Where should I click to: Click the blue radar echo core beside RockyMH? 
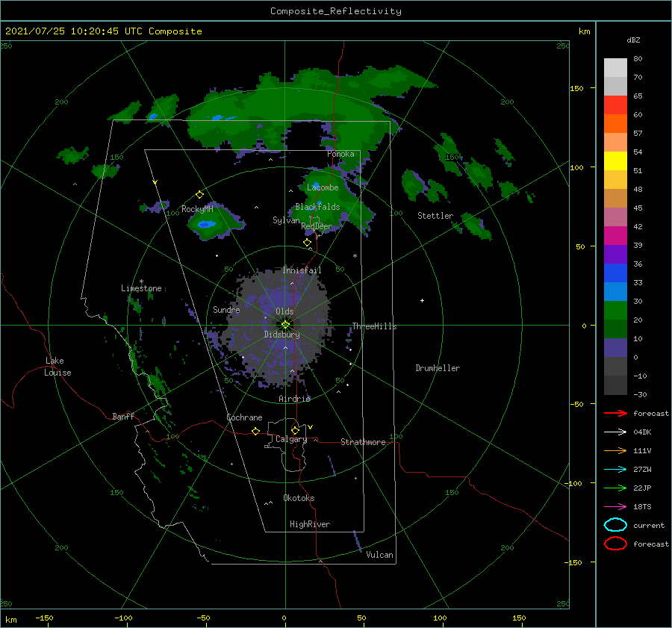pyautogui.click(x=206, y=224)
